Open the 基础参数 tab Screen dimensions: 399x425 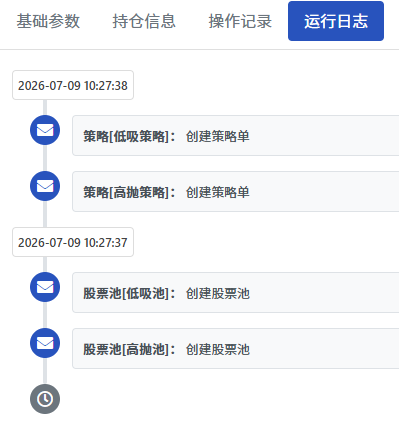point(48,21)
